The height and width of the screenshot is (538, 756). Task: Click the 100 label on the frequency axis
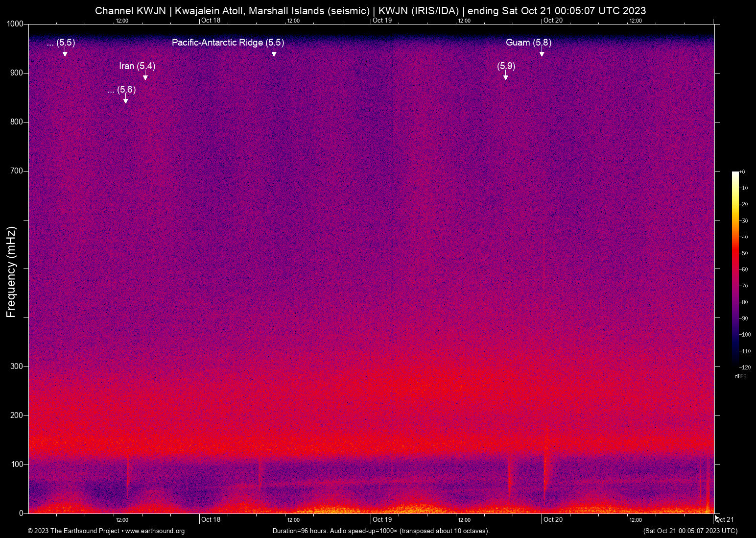coord(17,465)
